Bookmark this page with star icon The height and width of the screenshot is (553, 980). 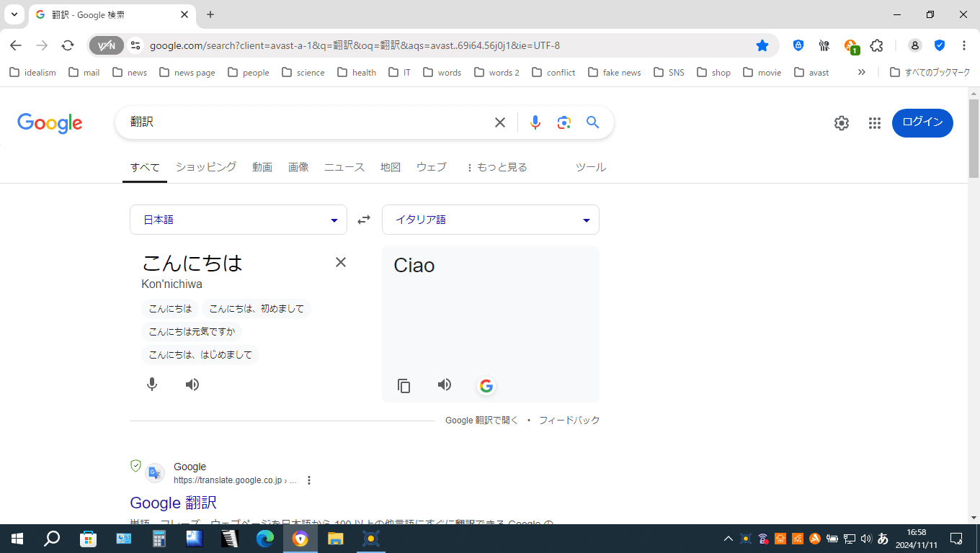(x=762, y=45)
